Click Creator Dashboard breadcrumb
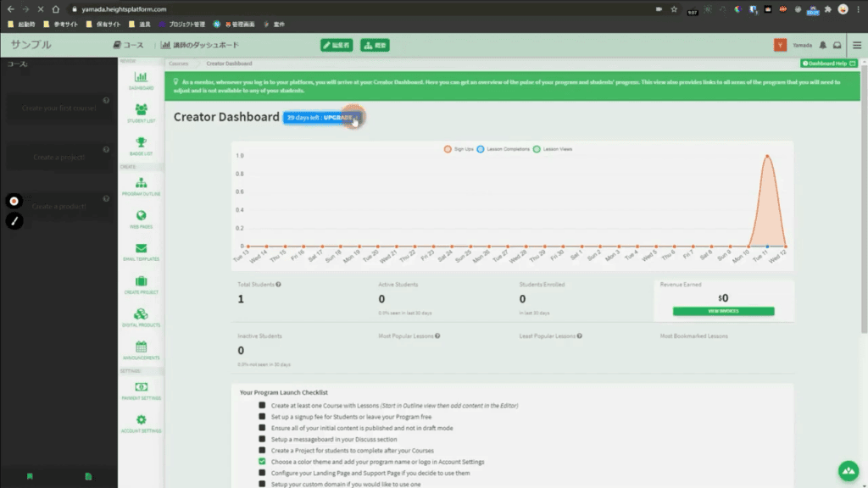Image resolution: width=868 pixels, height=488 pixels. (229, 64)
